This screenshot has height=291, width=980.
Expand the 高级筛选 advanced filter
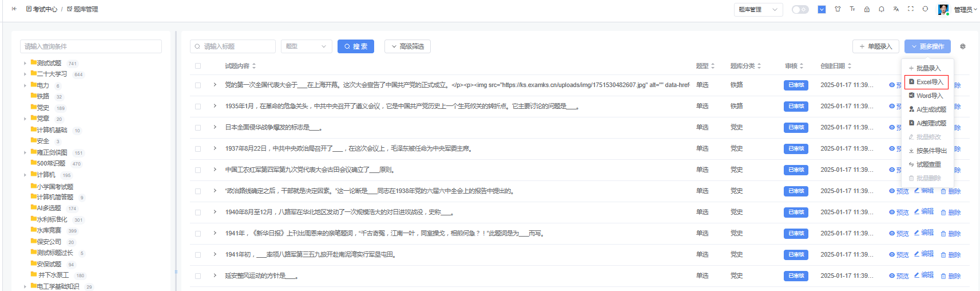tap(408, 46)
